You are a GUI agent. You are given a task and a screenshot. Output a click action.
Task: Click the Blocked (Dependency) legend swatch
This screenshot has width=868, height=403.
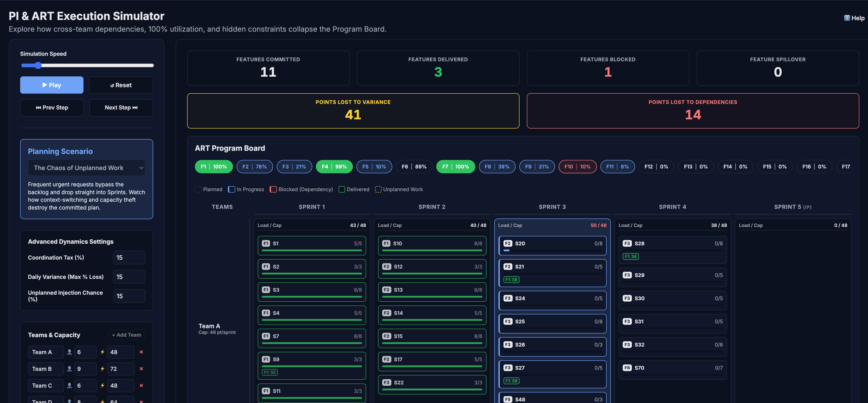[273, 190]
